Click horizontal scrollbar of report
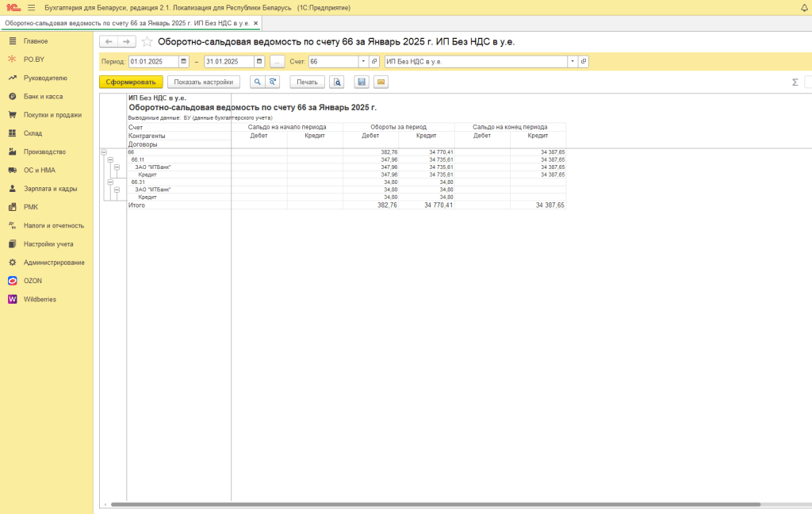This screenshot has width=812, height=514. coord(435,504)
